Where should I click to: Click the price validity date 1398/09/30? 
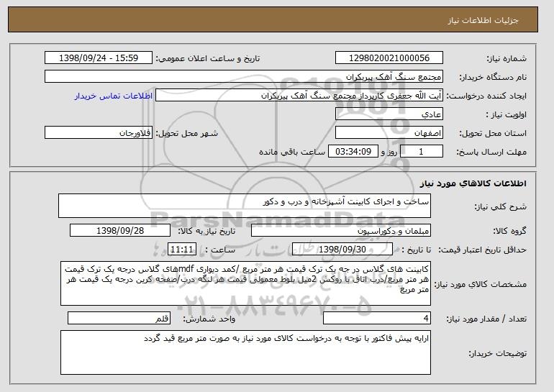tap(342, 250)
